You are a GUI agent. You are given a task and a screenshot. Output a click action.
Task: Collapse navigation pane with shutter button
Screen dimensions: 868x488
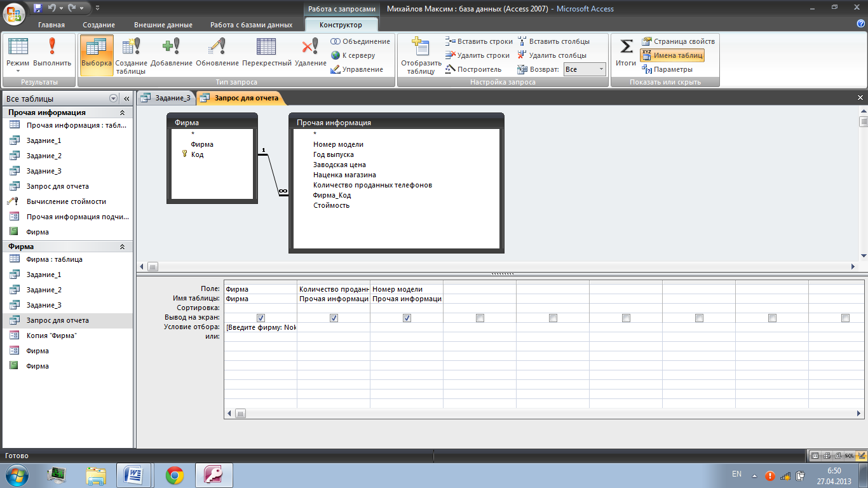point(126,98)
